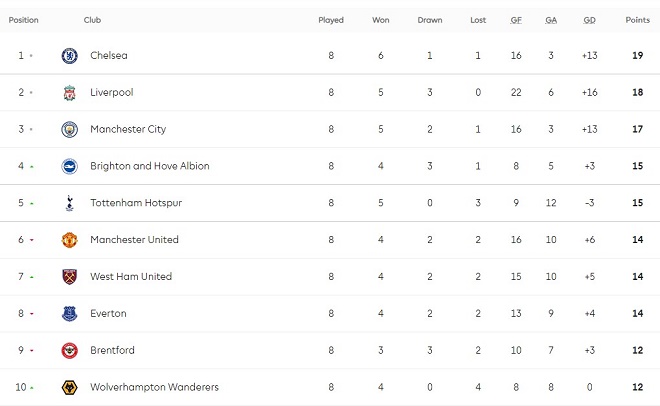The width and height of the screenshot is (660, 406).
Task: Click Brighton's green position-up arrow
Action: 31,167
